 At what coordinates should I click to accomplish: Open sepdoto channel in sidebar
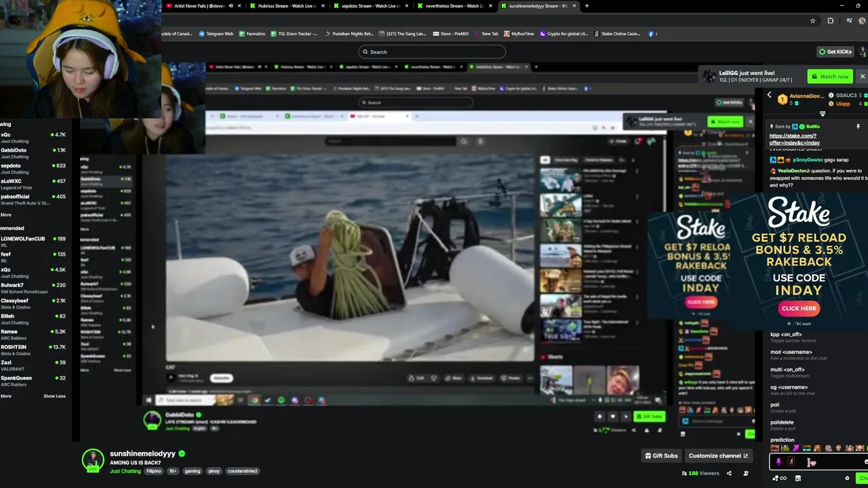[x=34, y=169]
